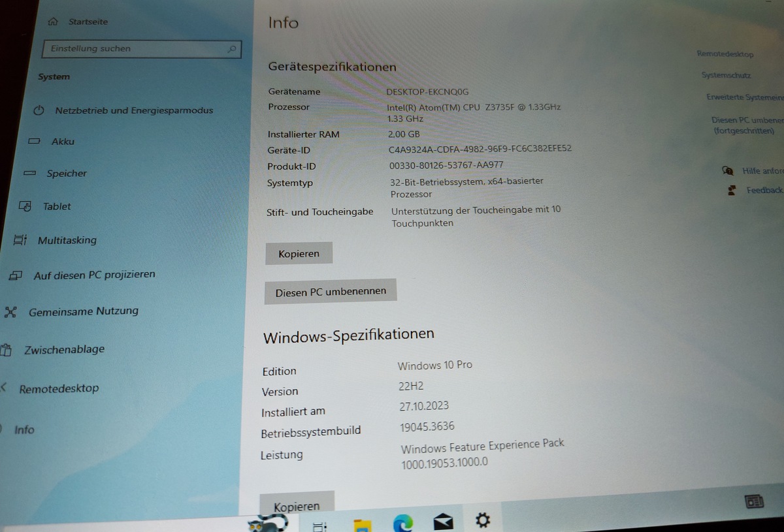Click the Geräte-ID value C4A9324A
The height and width of the screenshot is (532, 784).
(x=480, y=149)
